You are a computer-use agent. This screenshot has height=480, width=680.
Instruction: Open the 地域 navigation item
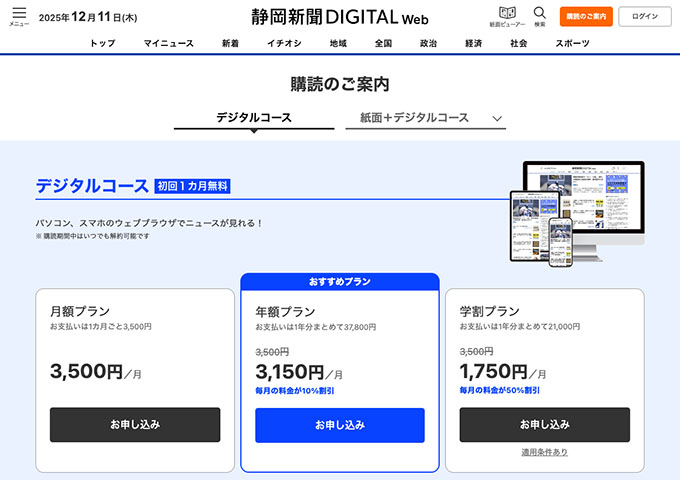[338, 43]
